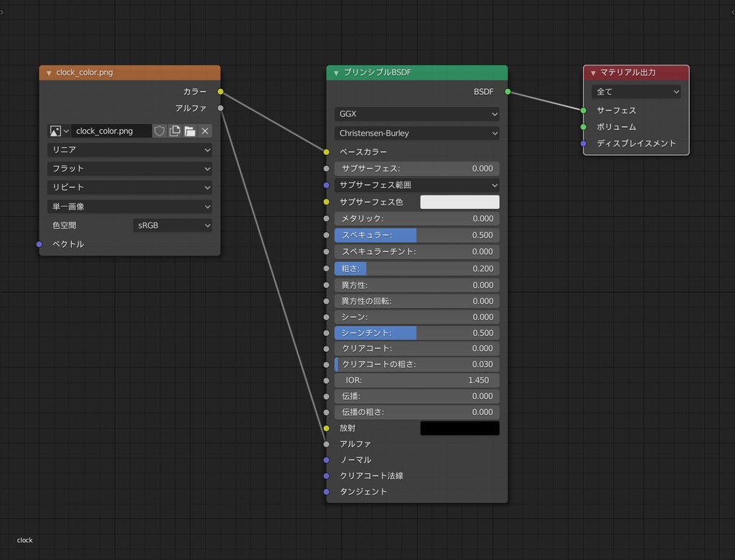Click the image node アルファ output socket
This screenshot has height=560, width=735.
[220, 108]
